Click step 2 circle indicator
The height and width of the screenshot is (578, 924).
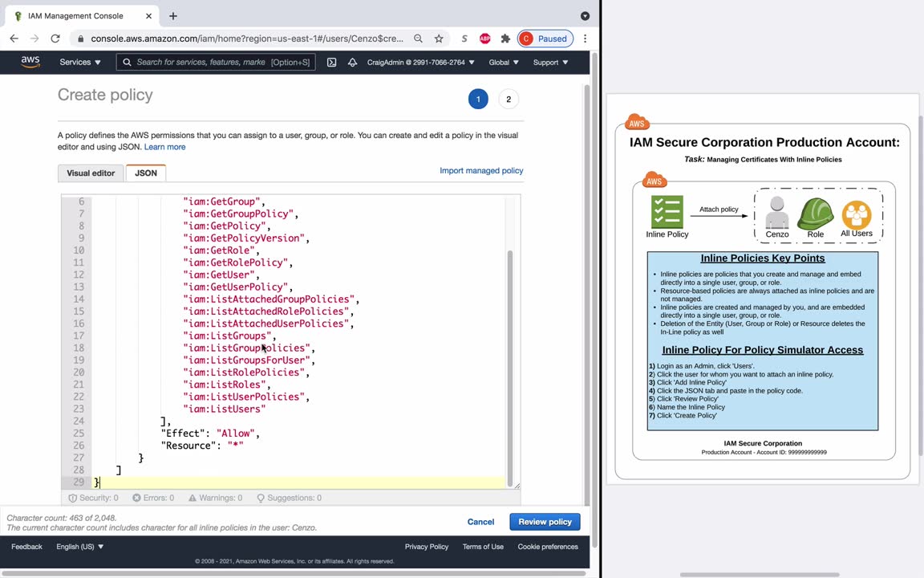coord(509,100)
